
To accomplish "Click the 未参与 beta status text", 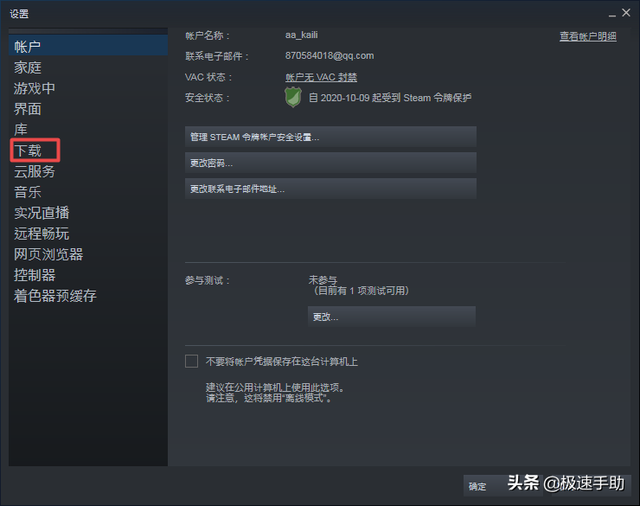I will [323, 280].
